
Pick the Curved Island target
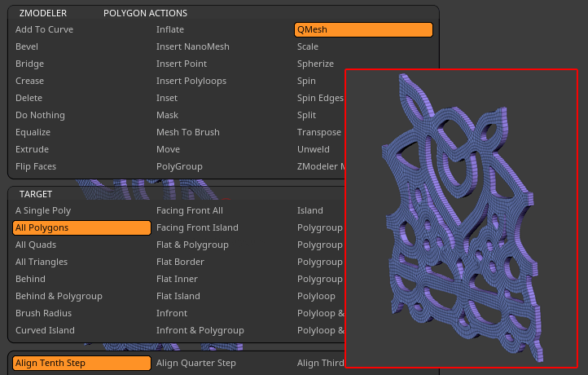click(x=45, y=330)
